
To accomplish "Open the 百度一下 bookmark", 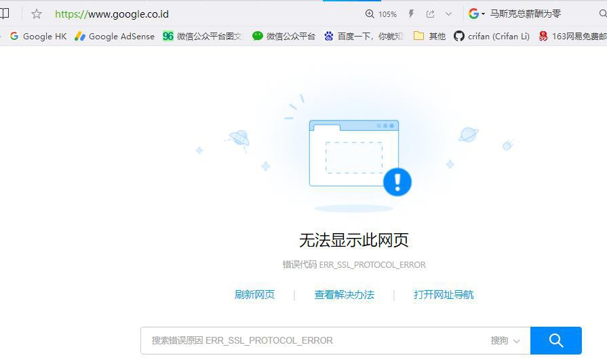I will 364,37.
